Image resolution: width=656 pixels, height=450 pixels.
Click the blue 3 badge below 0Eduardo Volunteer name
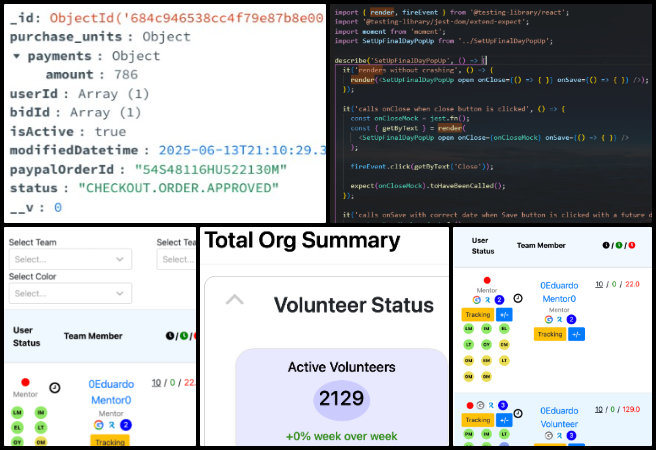571,435
